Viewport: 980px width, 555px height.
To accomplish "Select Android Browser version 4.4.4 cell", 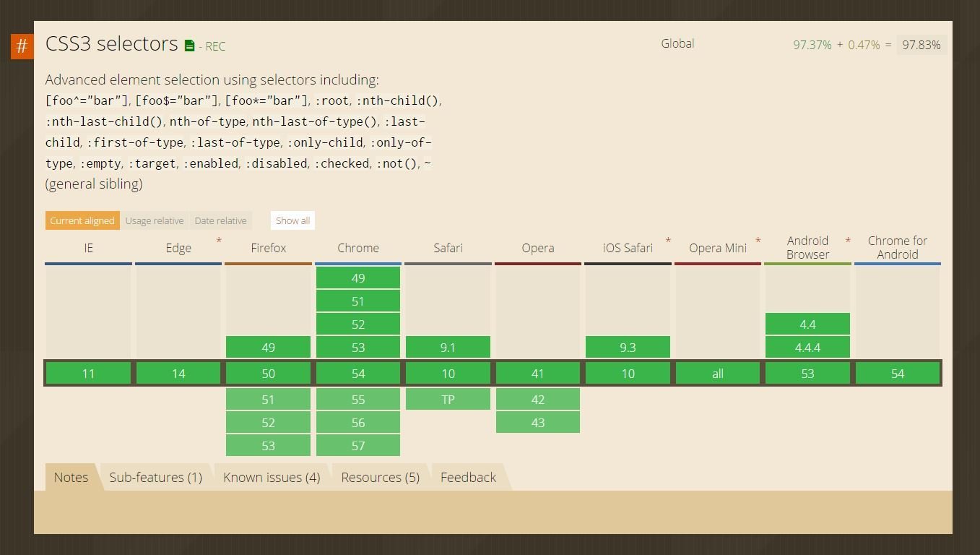I will pyautogui.click(x=807, y=348).
